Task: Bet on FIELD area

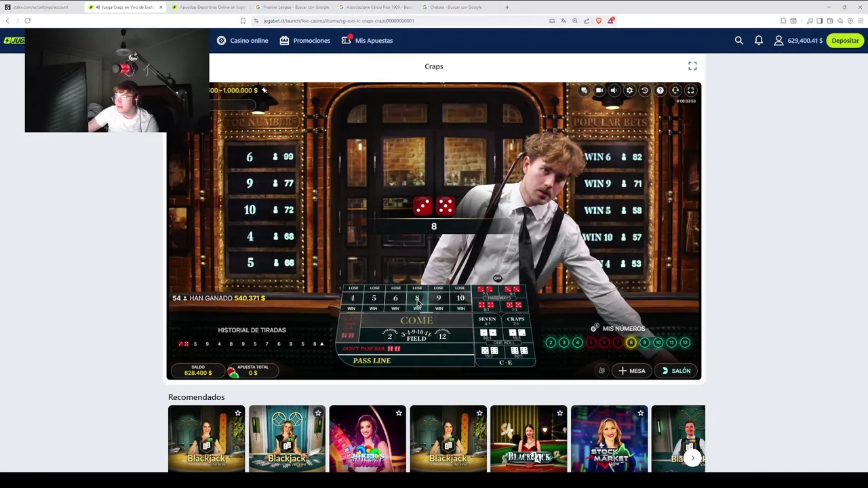Action: click(416, 335)
